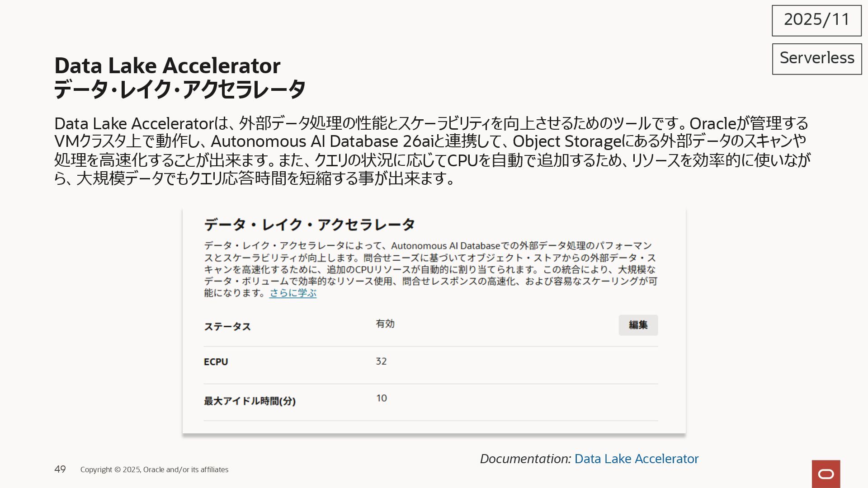Click the ECPU value 32
This screenshot has width=868, height=488.
[x=381, y=361]
